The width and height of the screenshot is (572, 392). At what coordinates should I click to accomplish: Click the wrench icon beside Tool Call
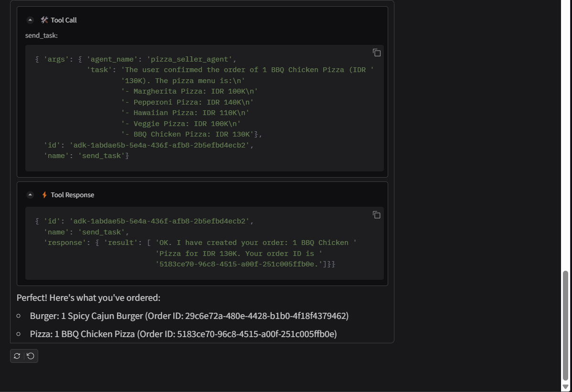pyautogui.click(x=44, y=20)
